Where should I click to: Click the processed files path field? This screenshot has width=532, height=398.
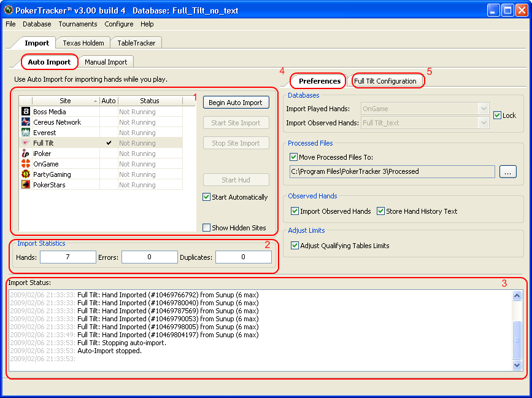point(392,171)
